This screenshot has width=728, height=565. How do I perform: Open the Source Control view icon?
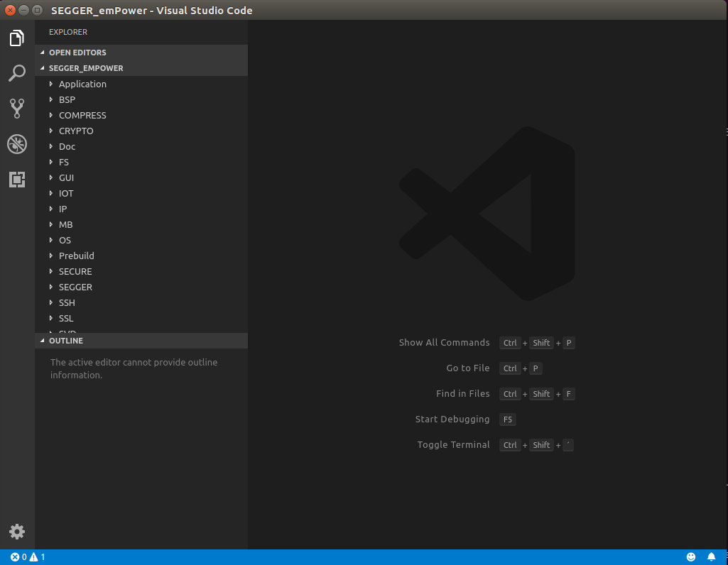tap(17, 109)
